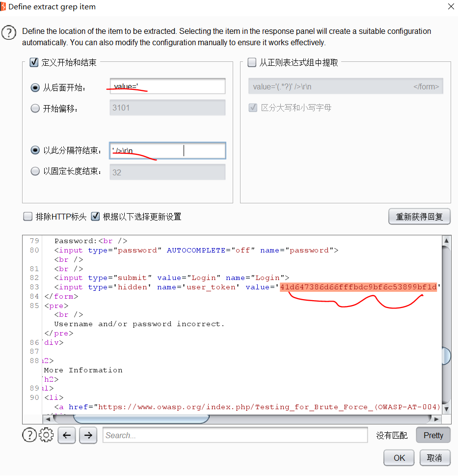Close the Define extract grep item dialog
Viewport: 458px width, 476px height.
click(451, 6)
